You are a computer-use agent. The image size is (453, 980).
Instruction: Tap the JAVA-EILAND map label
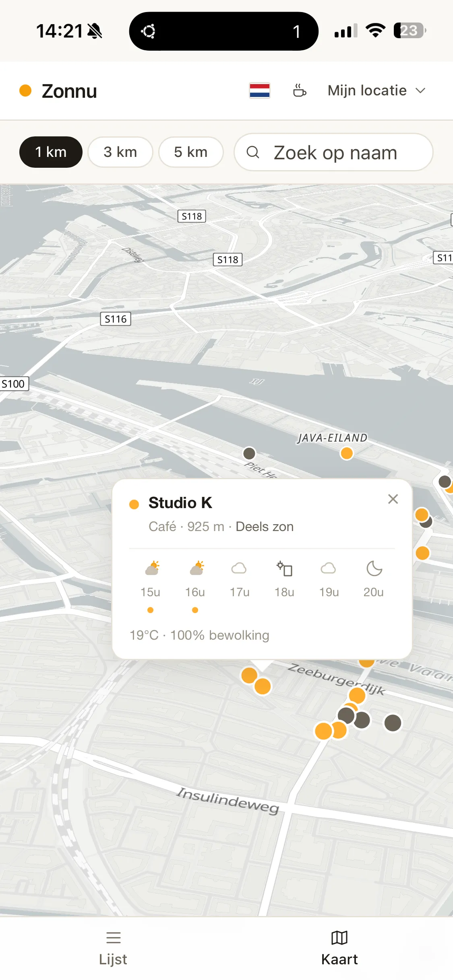point(333,438)
